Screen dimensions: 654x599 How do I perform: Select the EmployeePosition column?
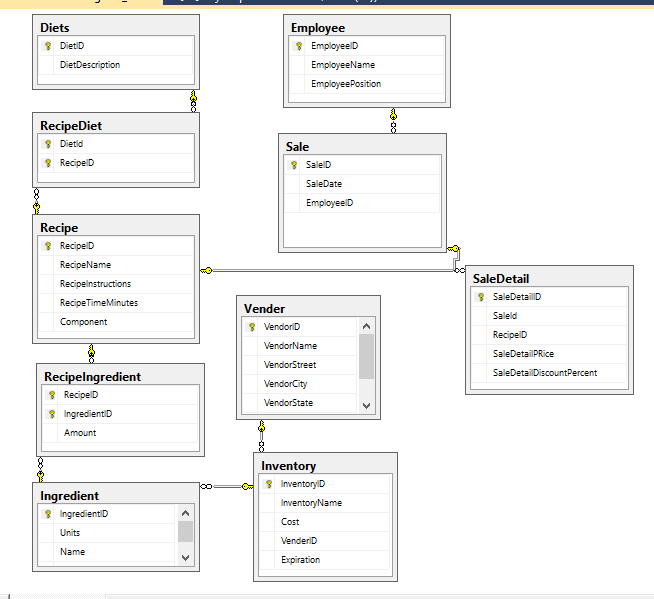pyautogui.click(x=367, y=84)
